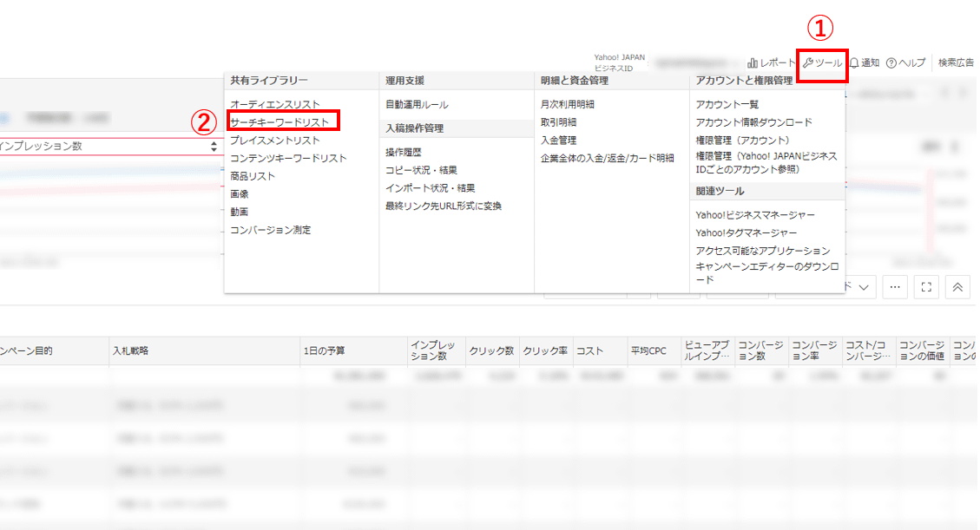980x530 pixels.
Task: Open Yahoo!タグマネージャー link
Action: [x=746, y=232]
